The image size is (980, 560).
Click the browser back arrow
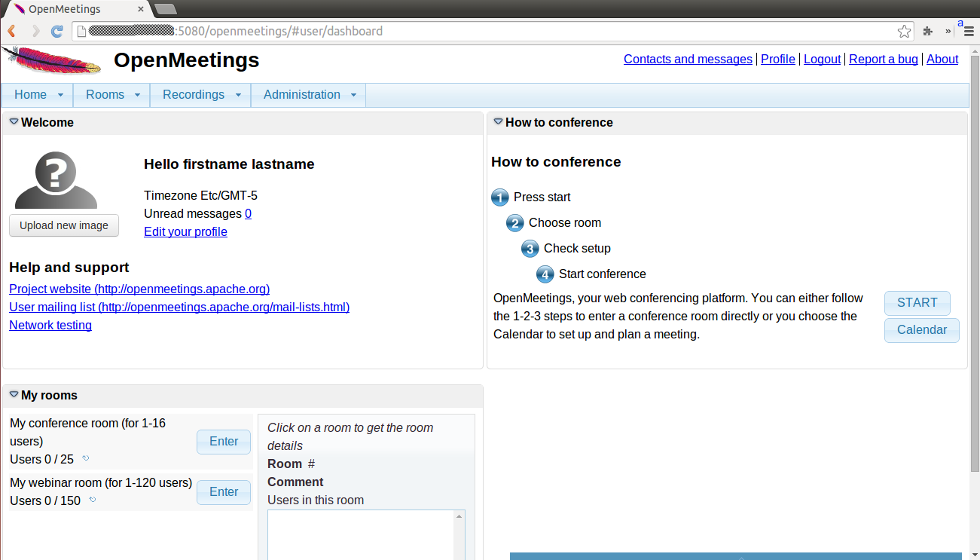pos(12,31)
